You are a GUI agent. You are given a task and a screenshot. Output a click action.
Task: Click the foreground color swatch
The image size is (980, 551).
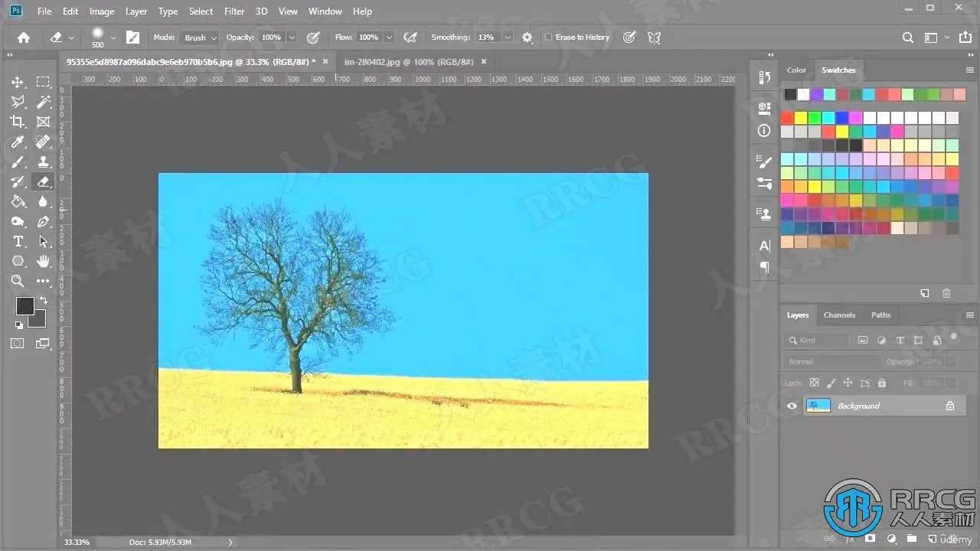[x=24, y=306]
